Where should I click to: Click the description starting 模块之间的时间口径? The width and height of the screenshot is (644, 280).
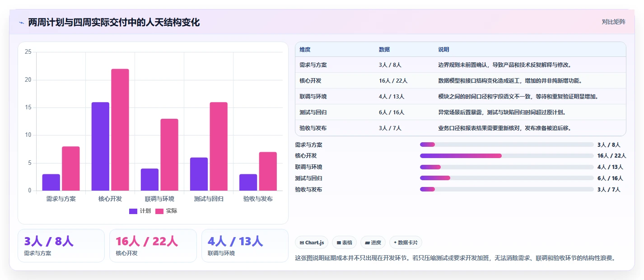(x=518, y=97)
